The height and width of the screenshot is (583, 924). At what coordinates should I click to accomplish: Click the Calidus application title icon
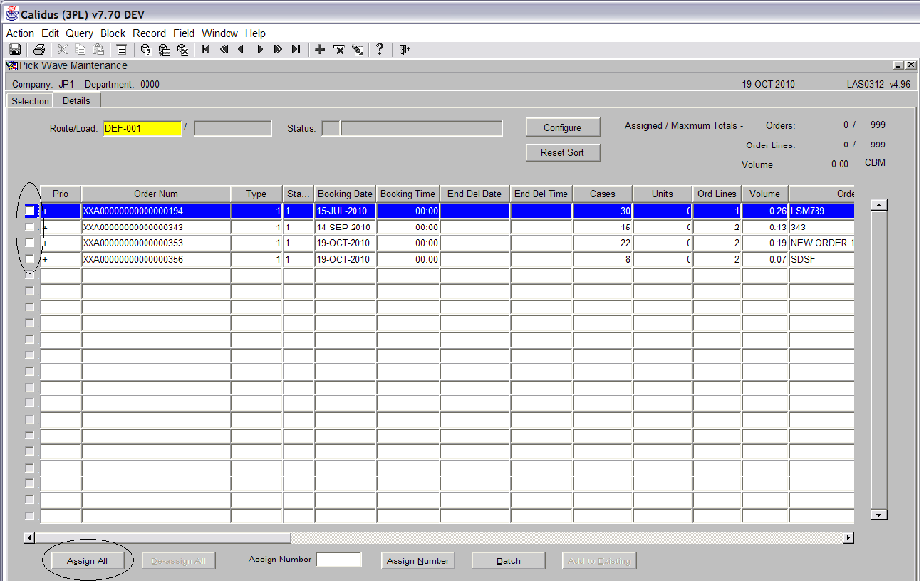click(x=11, y=14)
